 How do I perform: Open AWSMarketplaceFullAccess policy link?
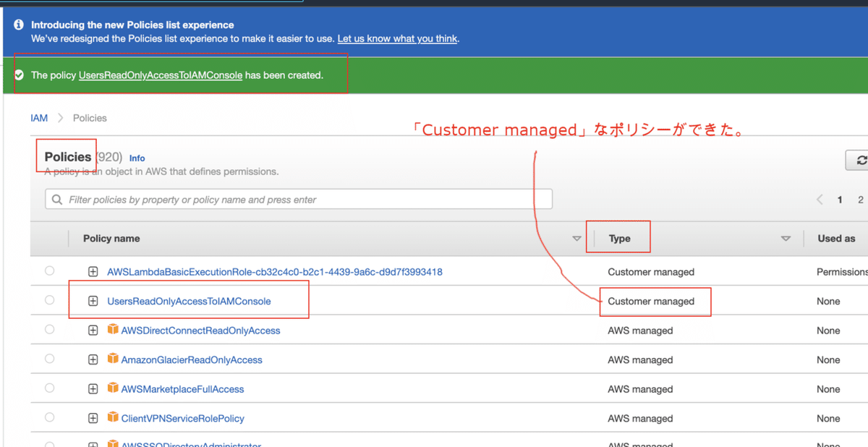coord(182,389)
